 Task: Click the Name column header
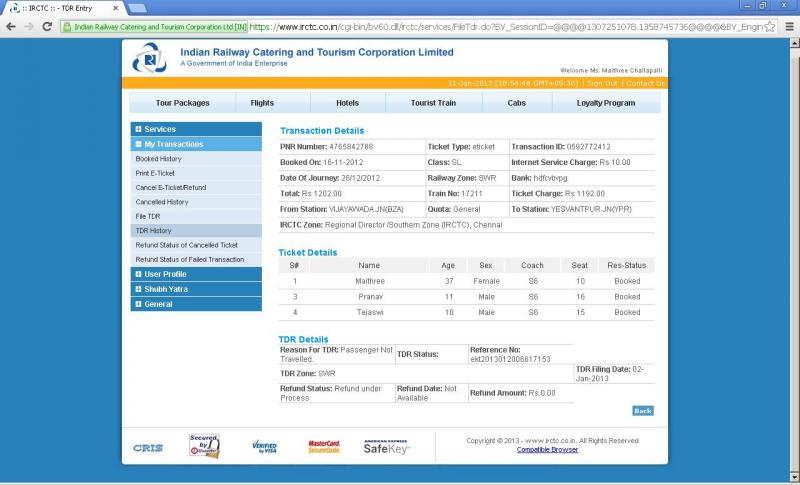click(369, 266)
